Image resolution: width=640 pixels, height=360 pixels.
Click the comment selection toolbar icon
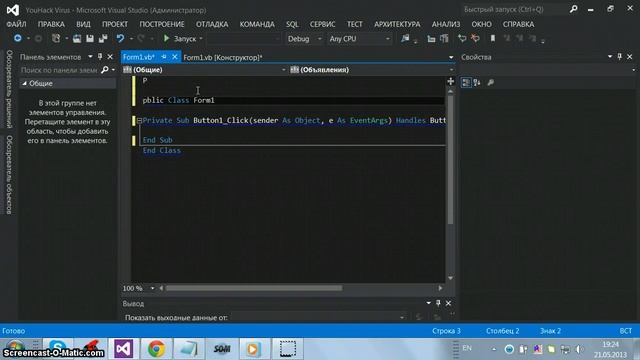(x=462, y=38)
